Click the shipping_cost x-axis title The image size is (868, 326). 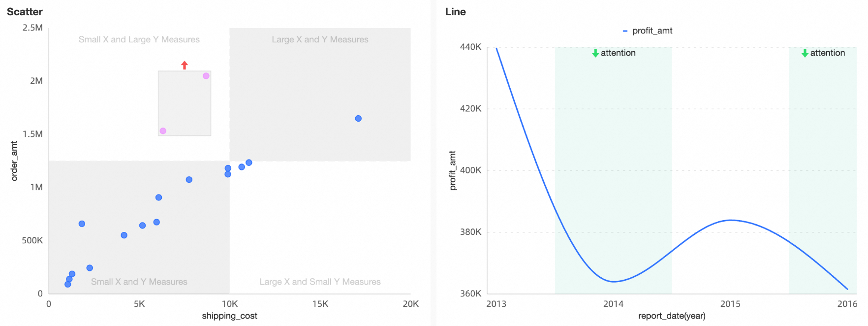pyautogui.click(x=229, y=316)
